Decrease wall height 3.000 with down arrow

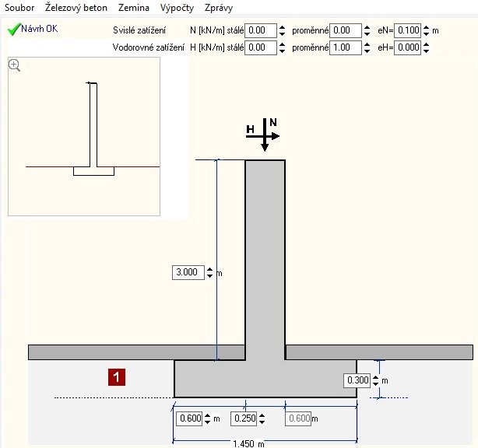tap(209, 275)
